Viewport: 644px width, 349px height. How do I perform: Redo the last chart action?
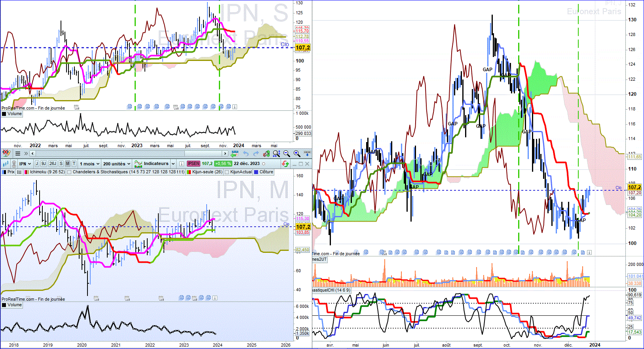[256, 154]
